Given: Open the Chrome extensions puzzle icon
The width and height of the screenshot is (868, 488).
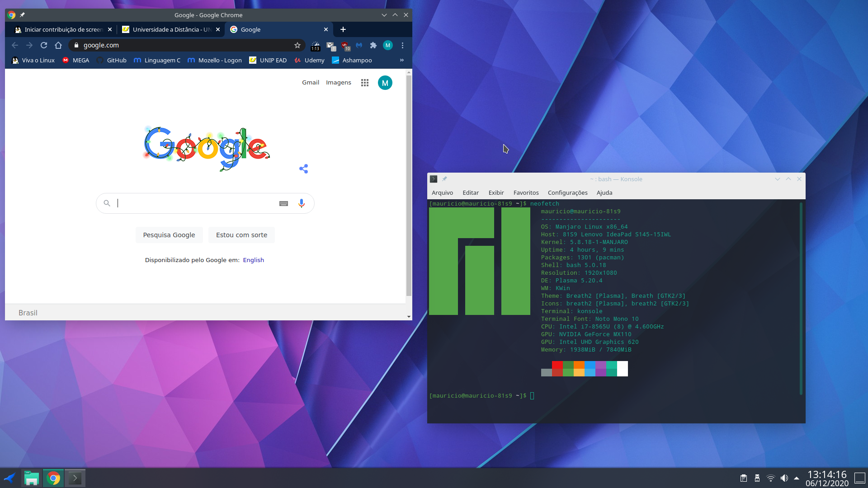Looking at the screenshot, I should (x=373, y=45).
